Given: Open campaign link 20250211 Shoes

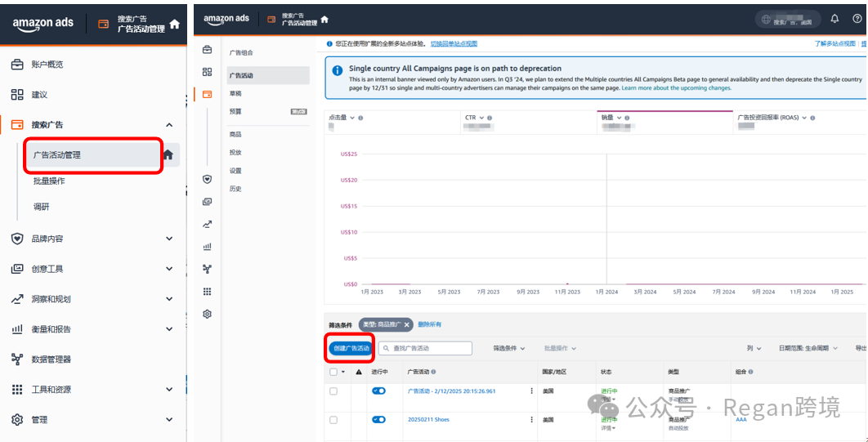Looking at the screenshot, I should pos(428,420).
